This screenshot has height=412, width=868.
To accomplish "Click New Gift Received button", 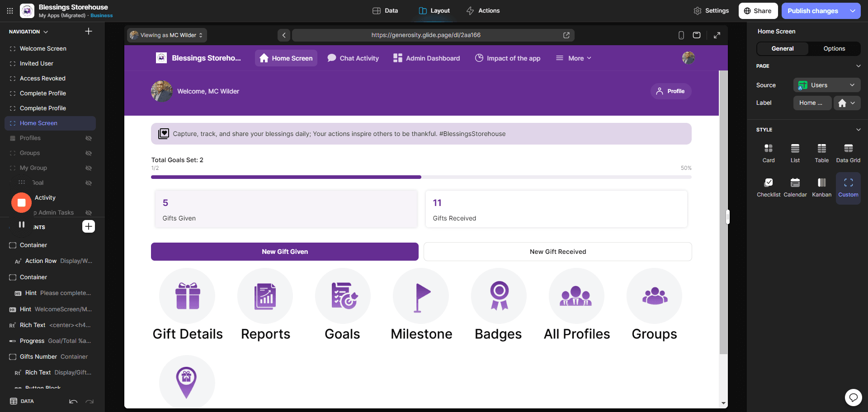I will (558, 252).
